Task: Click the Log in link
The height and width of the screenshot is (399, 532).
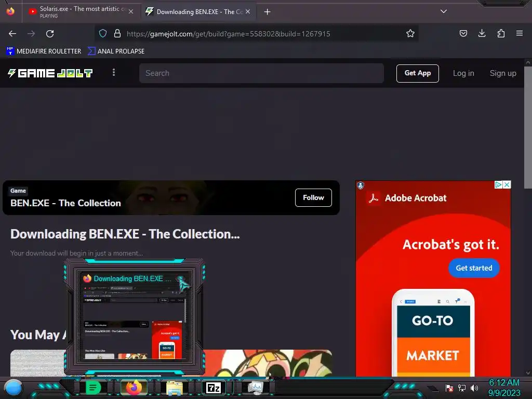Action: pos(463,73)
